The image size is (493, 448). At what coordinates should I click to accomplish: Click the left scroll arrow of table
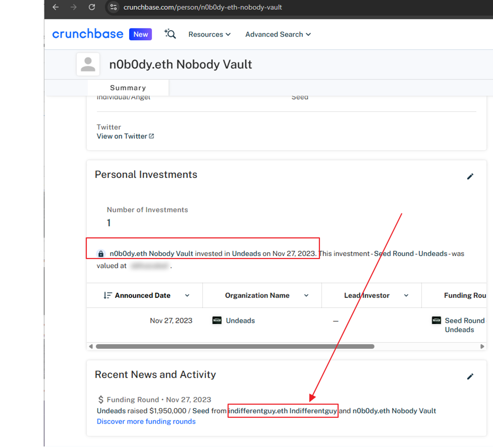[x=91, y=347]
